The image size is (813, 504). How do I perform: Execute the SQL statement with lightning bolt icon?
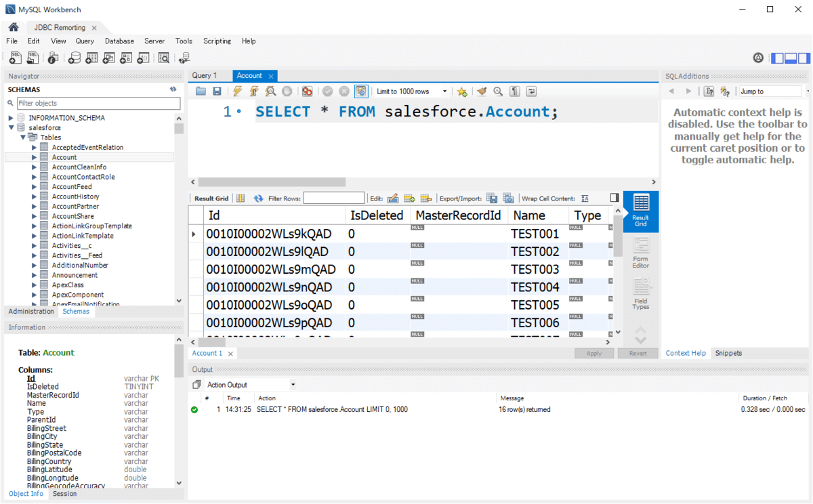tap(238, 91)
